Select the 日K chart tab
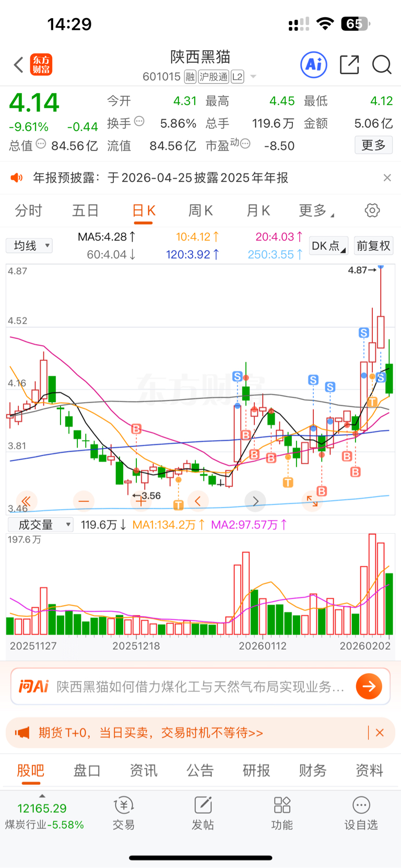 coord(144,210)
